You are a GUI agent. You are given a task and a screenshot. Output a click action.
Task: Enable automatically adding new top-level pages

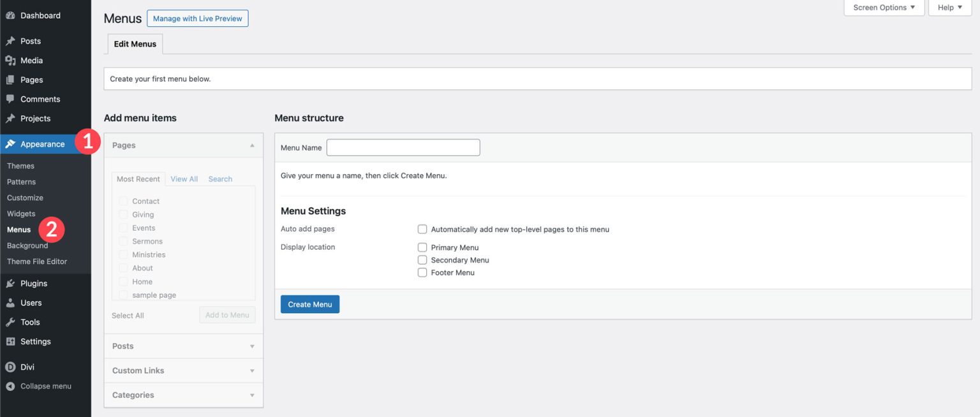click(x=422, y=229)
